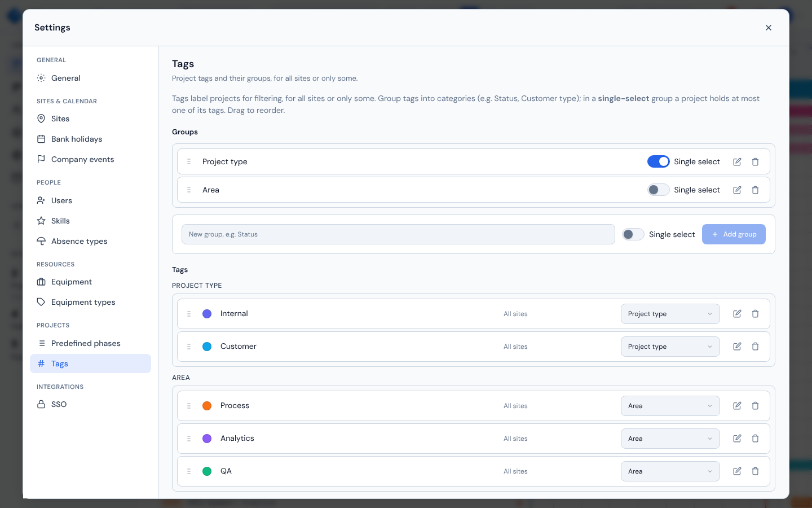812x508 pixels.
Task: Open Equipment types settings
Action: click(x=90, y=302)
